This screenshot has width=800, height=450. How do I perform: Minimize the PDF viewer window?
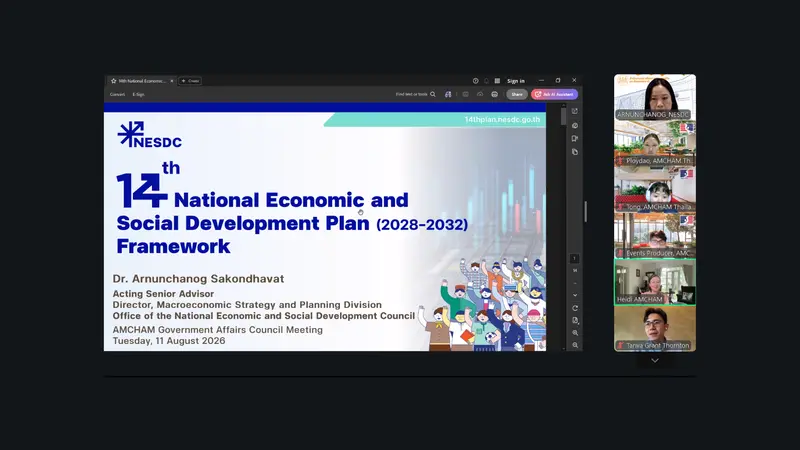tap(541, 81)
